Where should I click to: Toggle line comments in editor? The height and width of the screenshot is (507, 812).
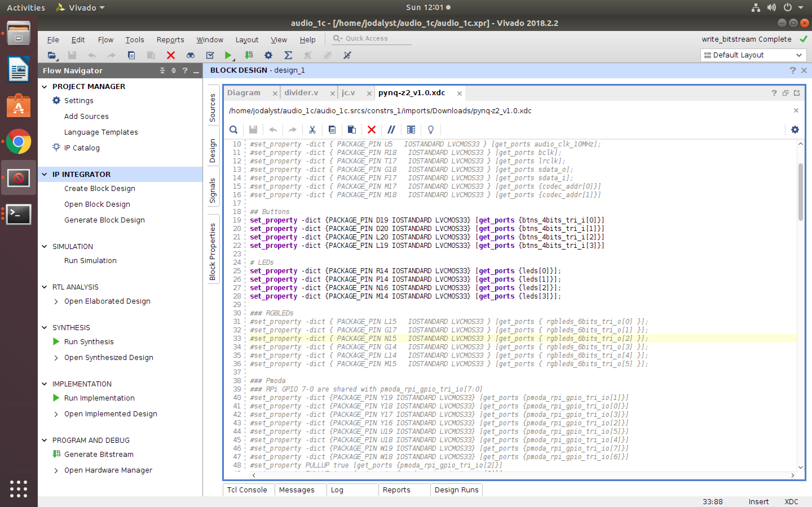tap(391, 130)
